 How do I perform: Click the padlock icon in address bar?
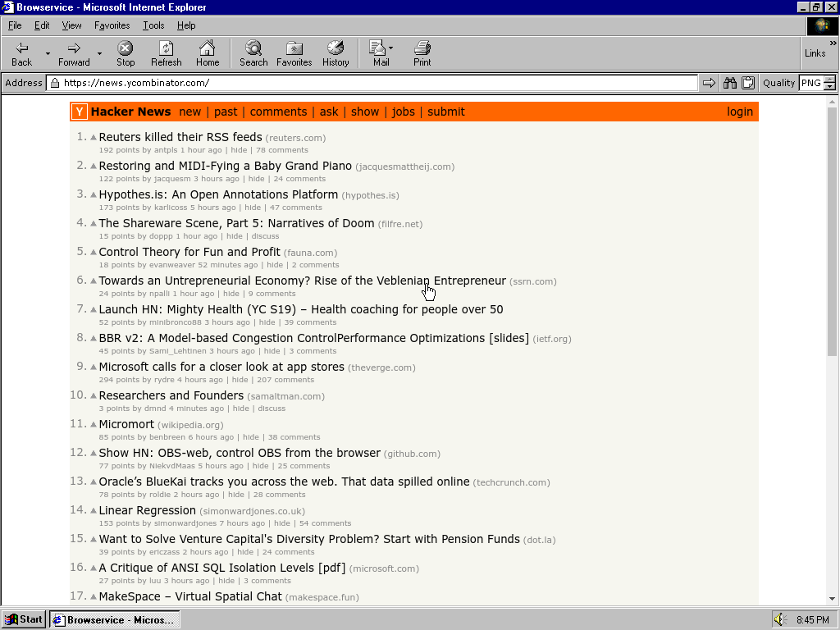(54, 83)
